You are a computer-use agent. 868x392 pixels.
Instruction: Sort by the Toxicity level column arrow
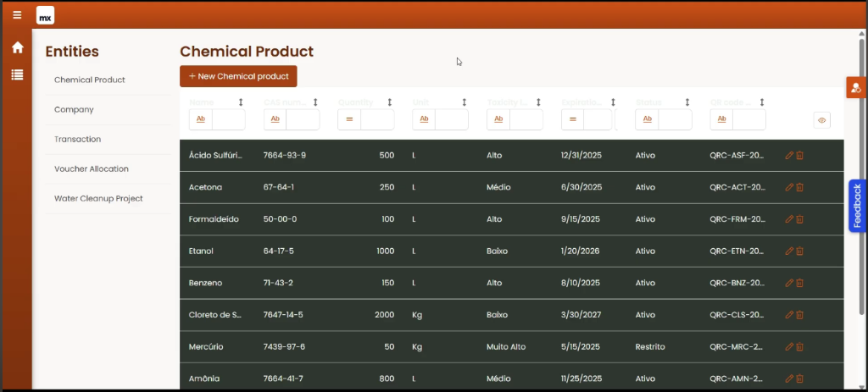coord(538,102)
